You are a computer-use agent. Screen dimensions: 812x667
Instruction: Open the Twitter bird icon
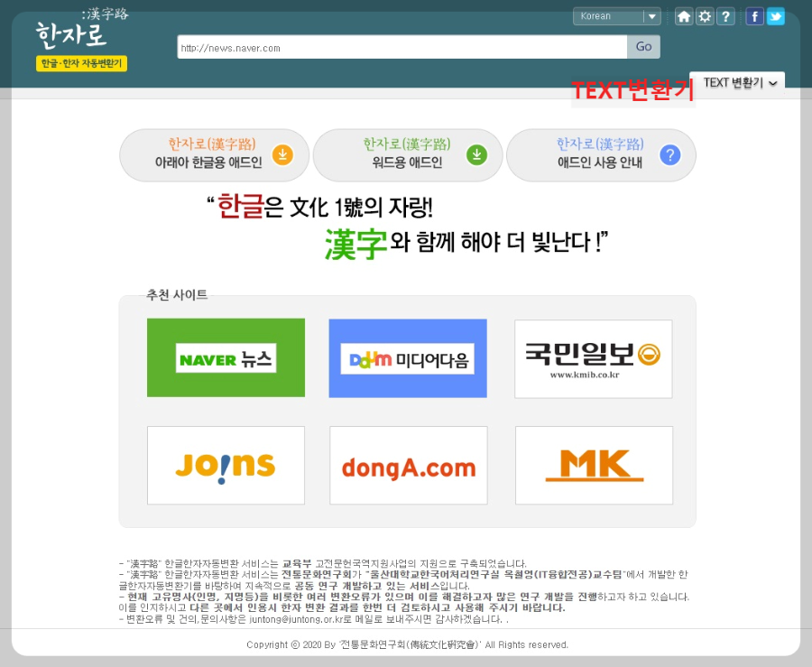point(776,16)
